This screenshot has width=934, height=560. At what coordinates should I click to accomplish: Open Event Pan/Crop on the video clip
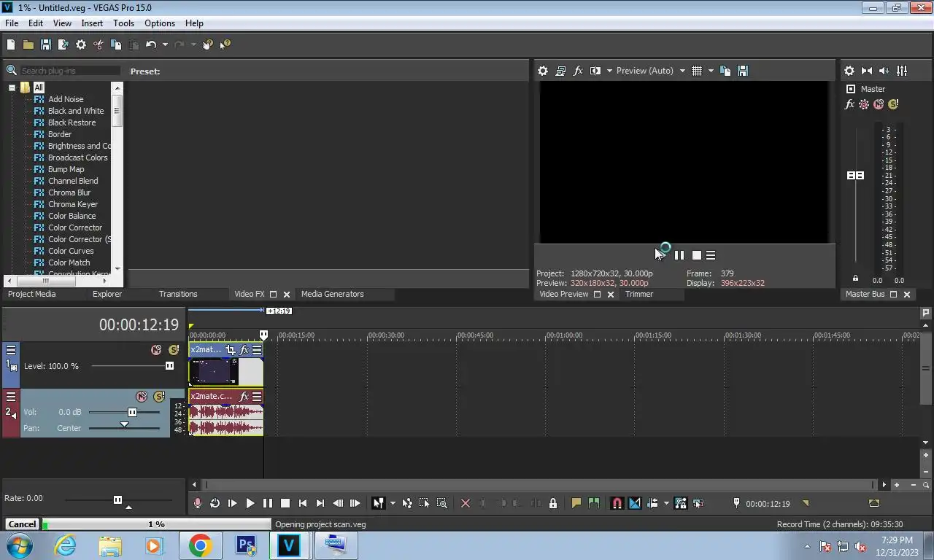pos(231,350)
